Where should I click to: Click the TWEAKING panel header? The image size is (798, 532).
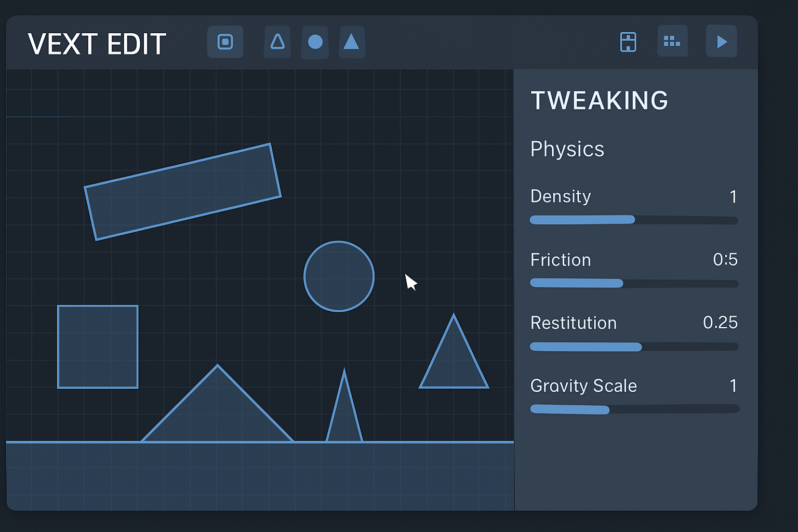[599, 100]
